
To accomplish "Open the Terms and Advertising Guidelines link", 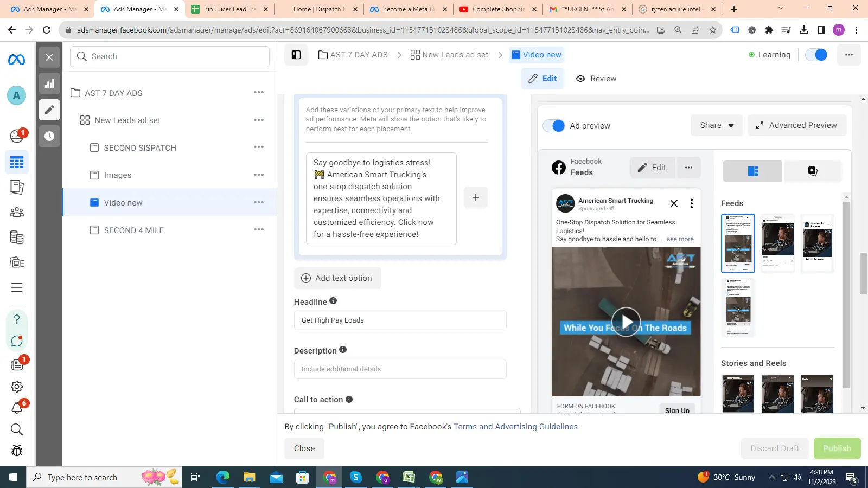I will (x=515, y=427).
